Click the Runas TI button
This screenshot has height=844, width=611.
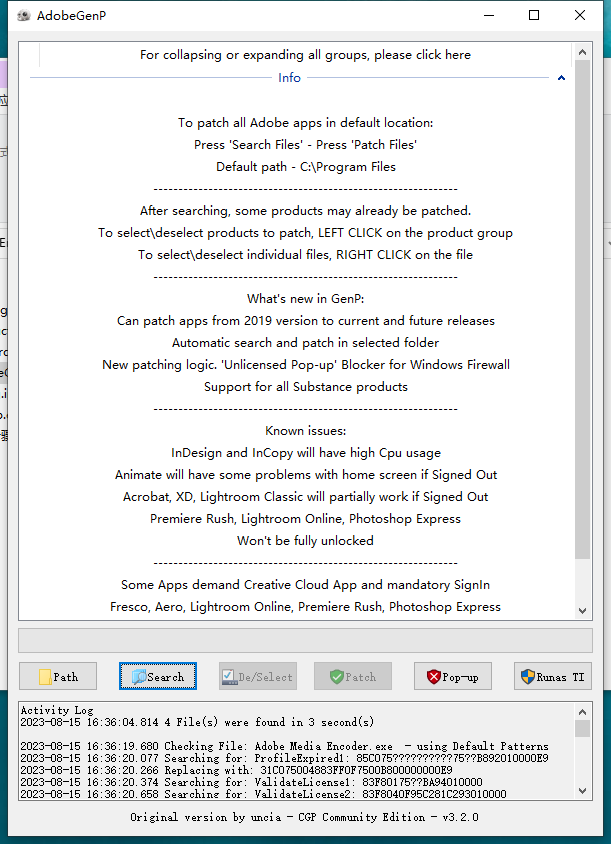click(x=553, y=676)
